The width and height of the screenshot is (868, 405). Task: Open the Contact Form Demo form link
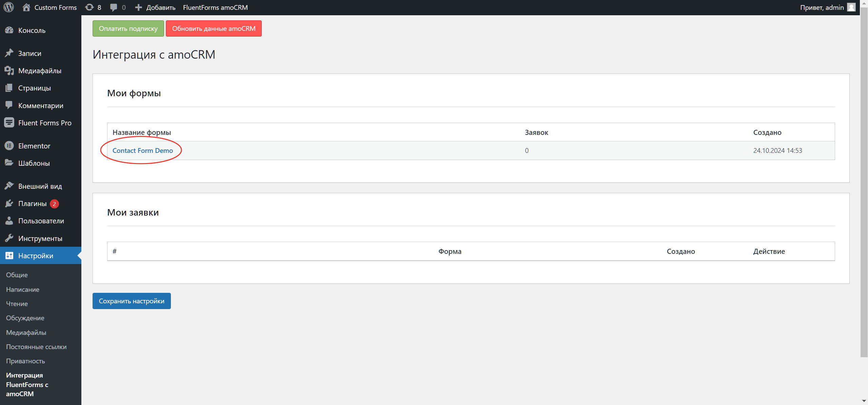[x=142, y=150]
